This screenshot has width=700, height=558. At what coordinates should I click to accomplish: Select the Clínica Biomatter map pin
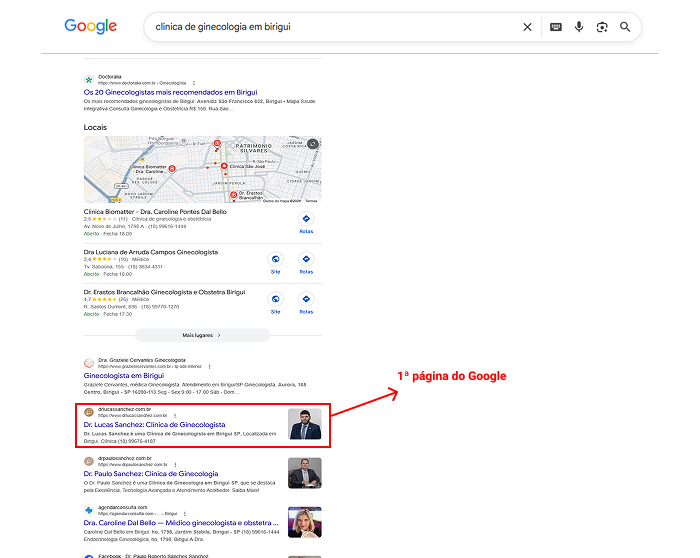click(172, 169)
